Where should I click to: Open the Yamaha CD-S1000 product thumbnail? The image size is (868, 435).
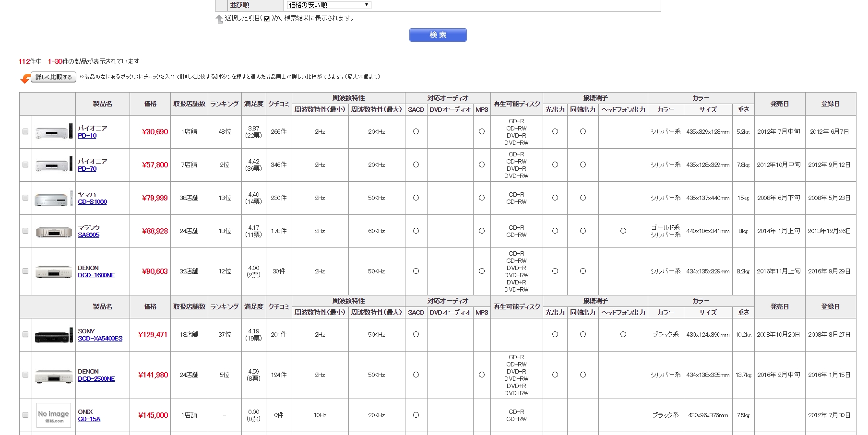[54, 198]
